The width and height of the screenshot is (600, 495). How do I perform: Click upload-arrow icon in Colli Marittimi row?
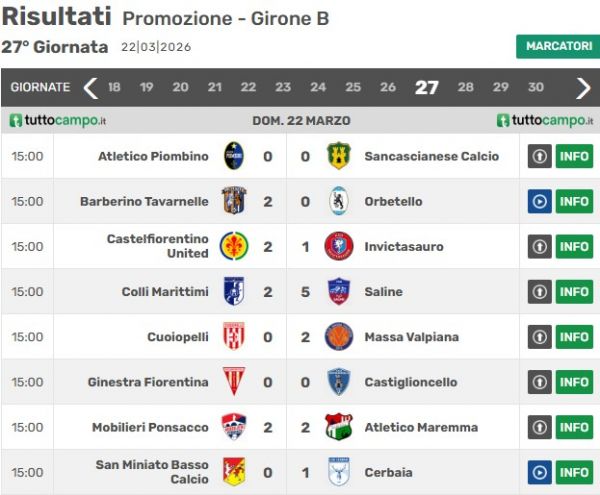[x=540, y=291]
